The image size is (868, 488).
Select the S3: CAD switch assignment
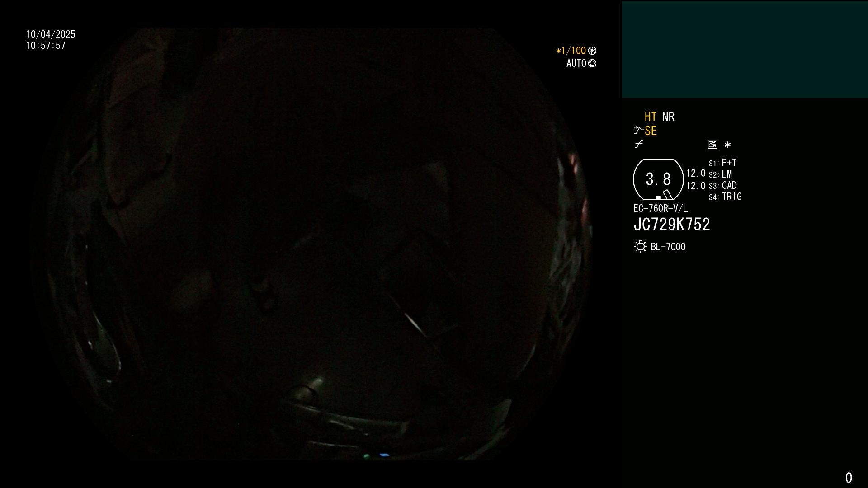click(x=722, y=185)
